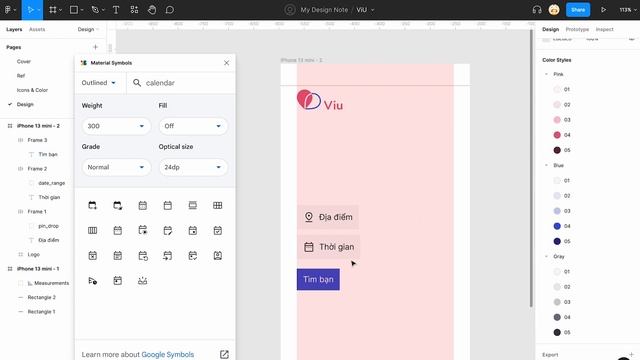Select the Move tool

[x=30, y=10]
